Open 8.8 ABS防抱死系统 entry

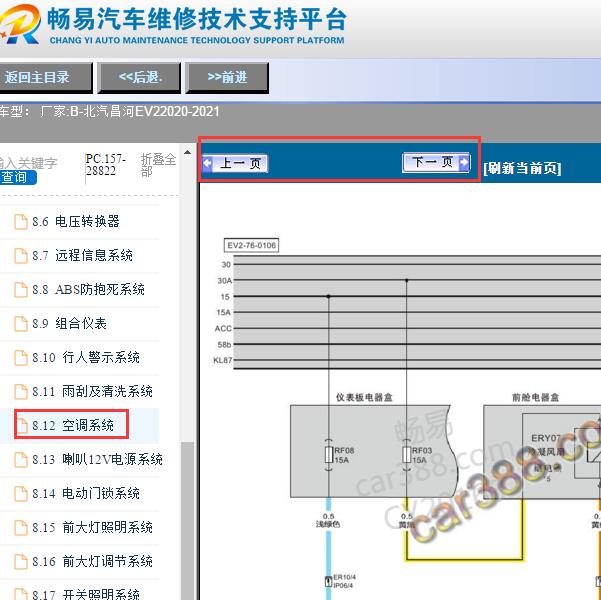[88, 289]
